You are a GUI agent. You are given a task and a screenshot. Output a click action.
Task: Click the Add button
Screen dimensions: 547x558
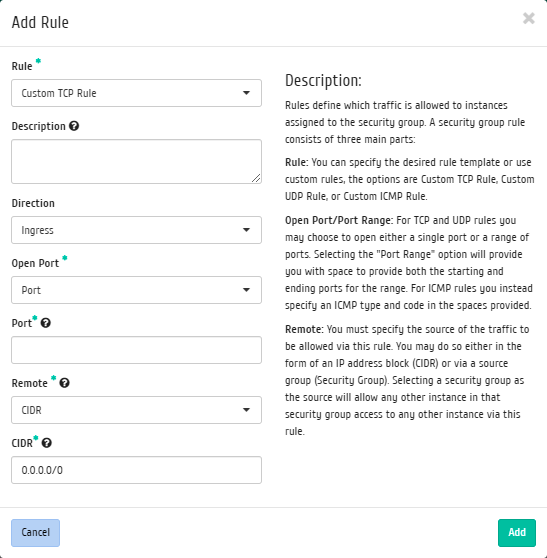[x=517, y=533]
